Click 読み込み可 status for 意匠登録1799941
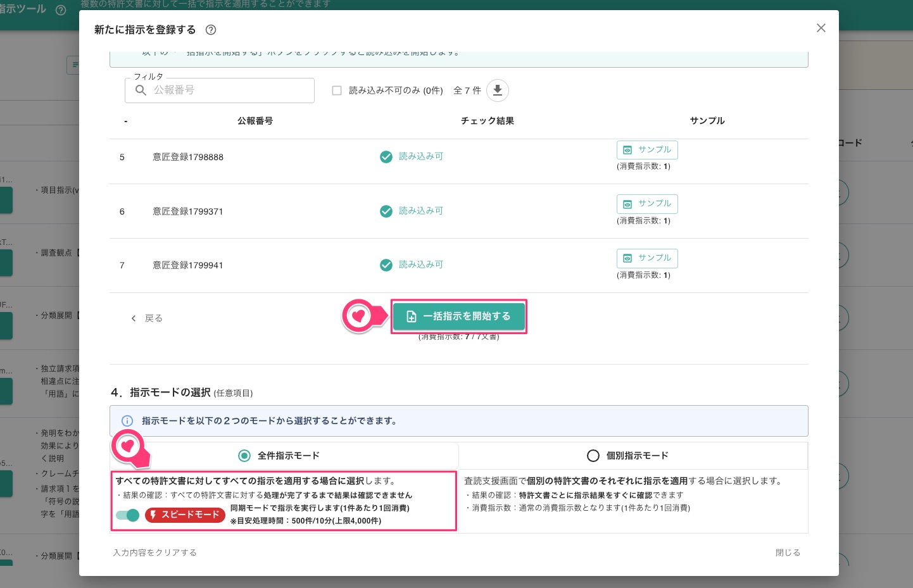 [421, 265]
